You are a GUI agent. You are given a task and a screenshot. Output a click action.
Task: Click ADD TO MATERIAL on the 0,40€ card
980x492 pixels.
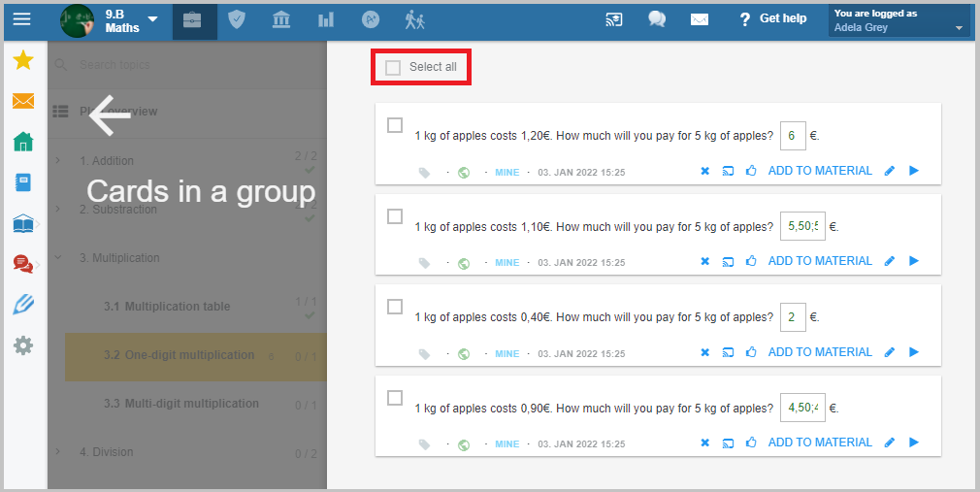point(820,352)
